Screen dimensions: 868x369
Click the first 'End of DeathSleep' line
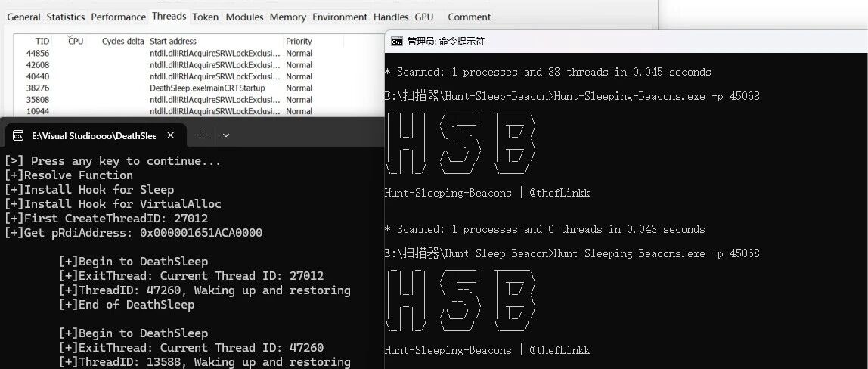(x=127, y=305)
